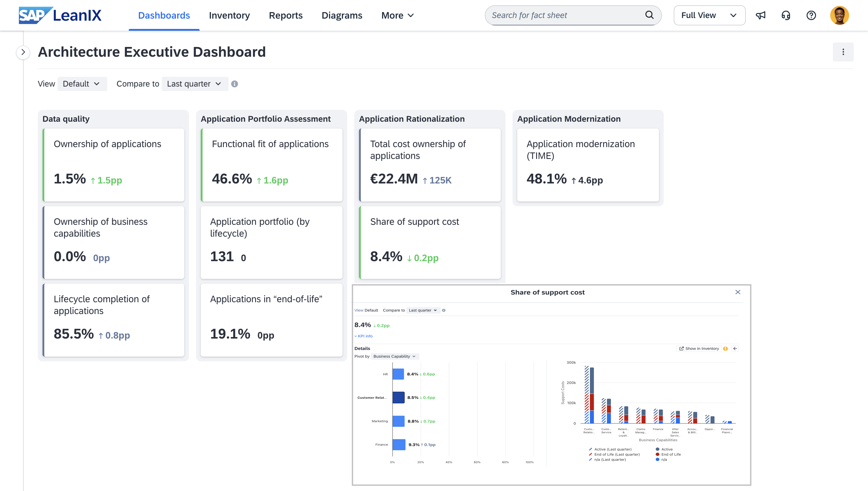Open the dashboard three-dot options menu

point(843,52)
